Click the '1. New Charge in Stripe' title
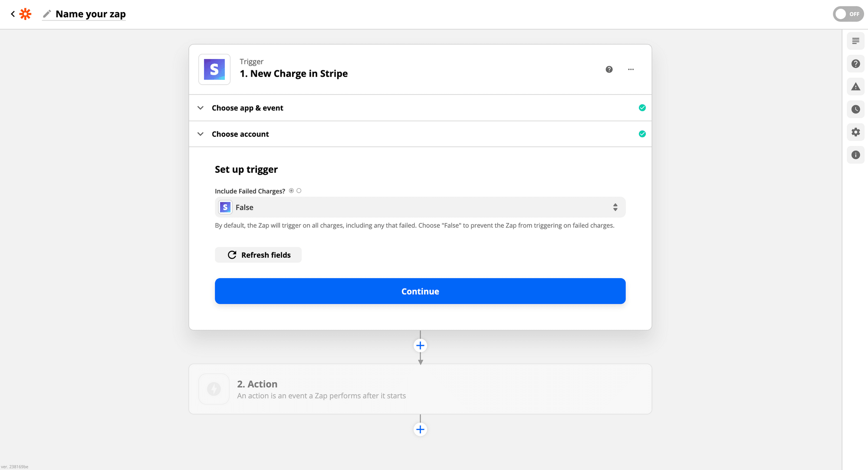 point(294,74)
